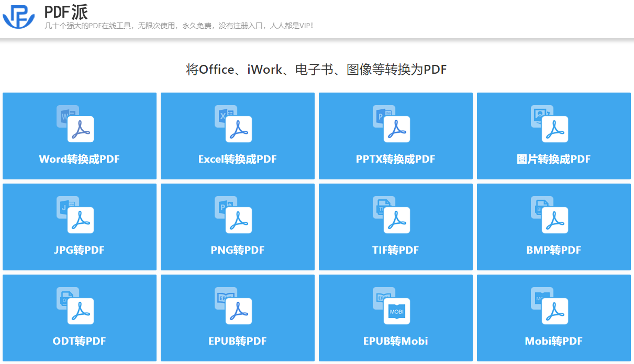The width and height of the screenshot is (634, 364).
Task: Click the PPTX转换成PDF label
Action: (x=396, y=160)
